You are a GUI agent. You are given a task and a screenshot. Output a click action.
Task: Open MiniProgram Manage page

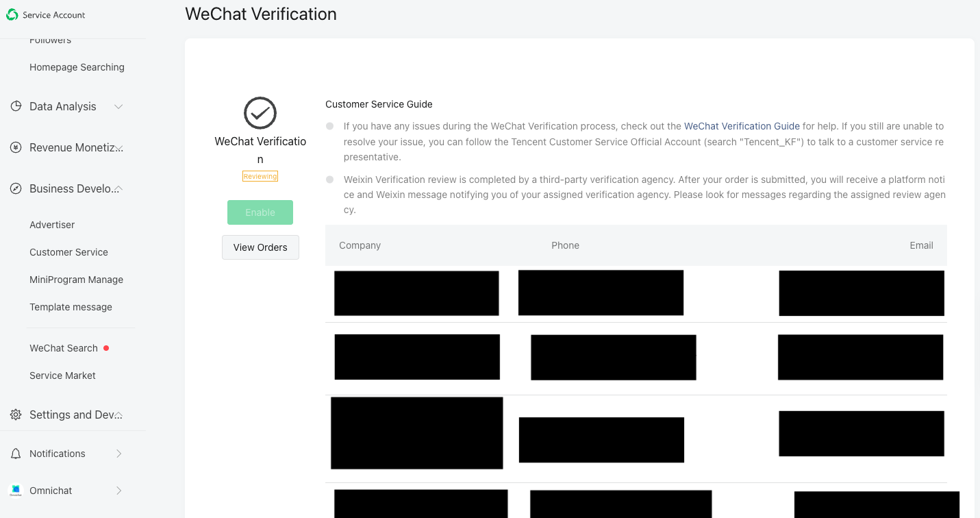point(76,280)
